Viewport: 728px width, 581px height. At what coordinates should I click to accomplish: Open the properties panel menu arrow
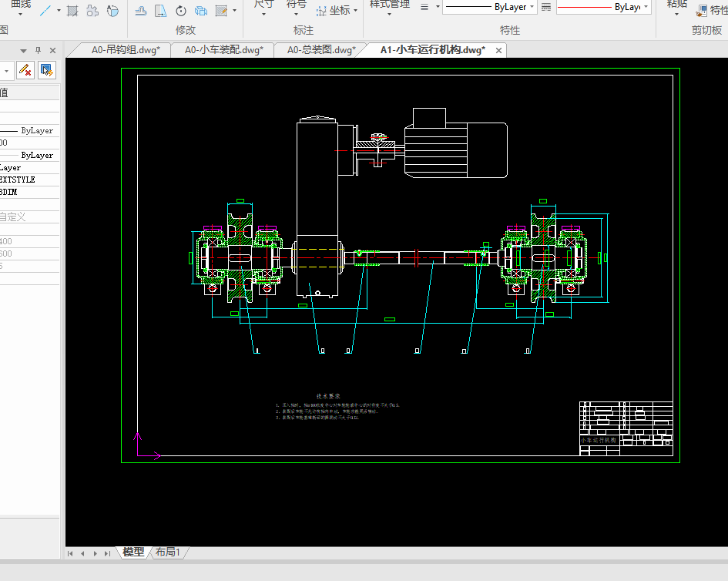coord(22,50)
